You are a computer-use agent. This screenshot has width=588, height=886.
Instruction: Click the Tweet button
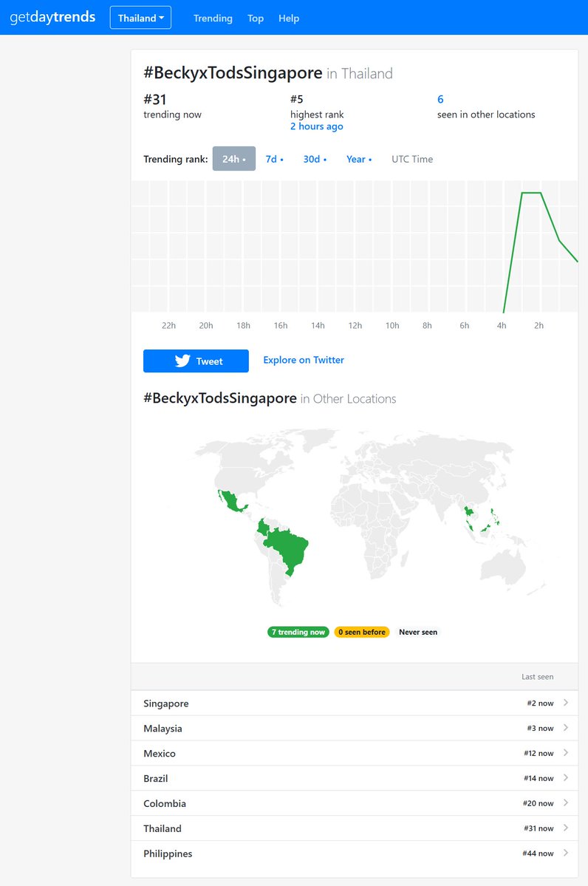click(196, 361)
